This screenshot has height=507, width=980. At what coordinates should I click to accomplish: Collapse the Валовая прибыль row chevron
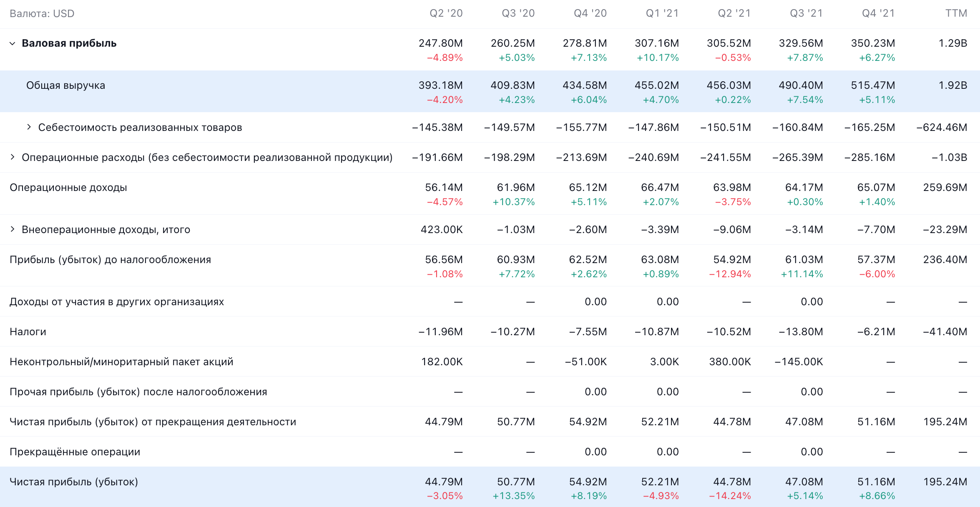(x=13, y=43)
